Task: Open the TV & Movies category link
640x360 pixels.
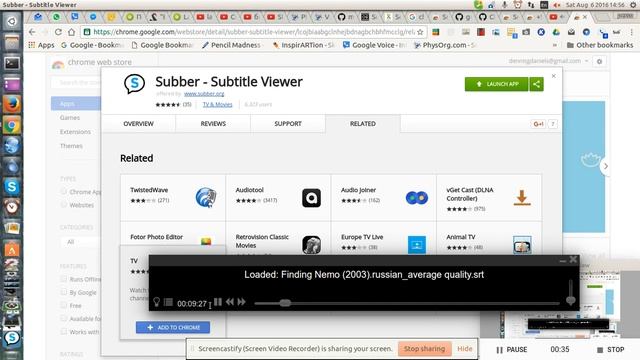Action: (218, 104)
